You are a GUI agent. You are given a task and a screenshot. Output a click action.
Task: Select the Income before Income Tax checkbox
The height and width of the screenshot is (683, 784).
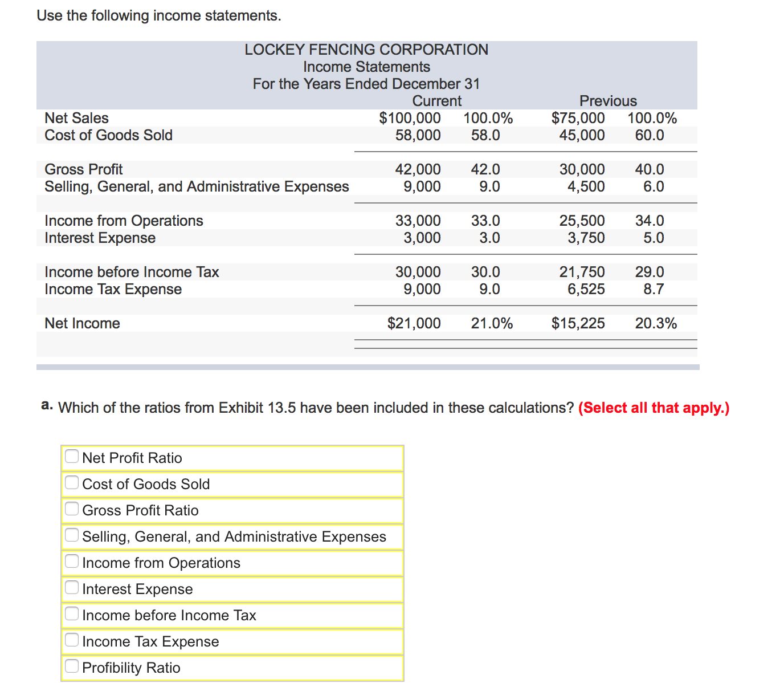tap(72, 614)
